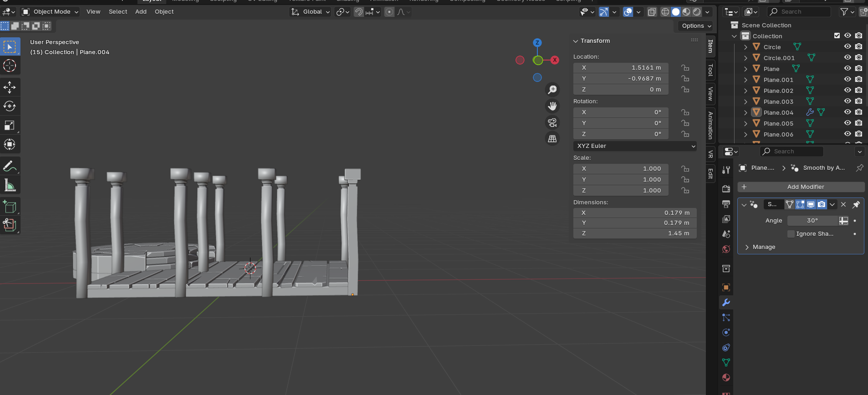Open the Tool properties tab icon
The height and width of the screenshot is (395, 868).
pos(726,170)
